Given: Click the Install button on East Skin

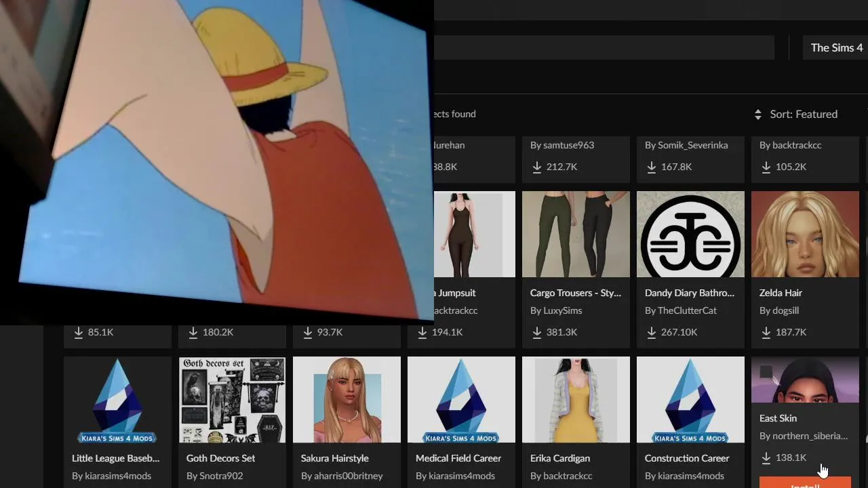Looking at the screenshot, I should point(805,483).
